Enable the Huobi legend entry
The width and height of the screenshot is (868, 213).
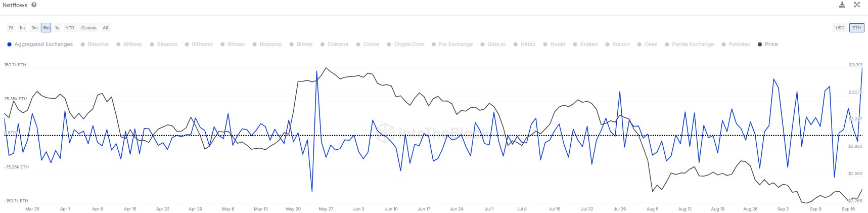pyautogui.click(x=557, y=45)
